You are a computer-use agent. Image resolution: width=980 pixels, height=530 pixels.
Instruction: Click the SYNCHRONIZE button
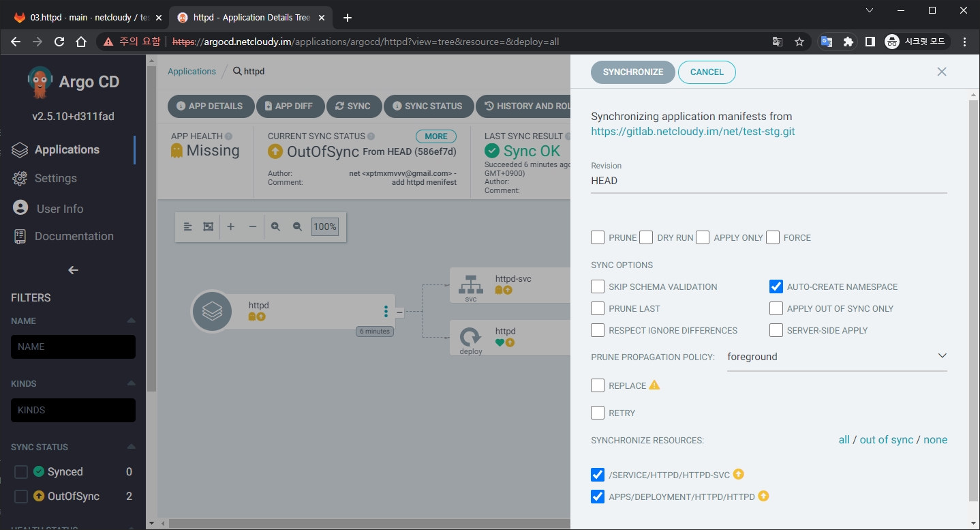coord(632,72)
